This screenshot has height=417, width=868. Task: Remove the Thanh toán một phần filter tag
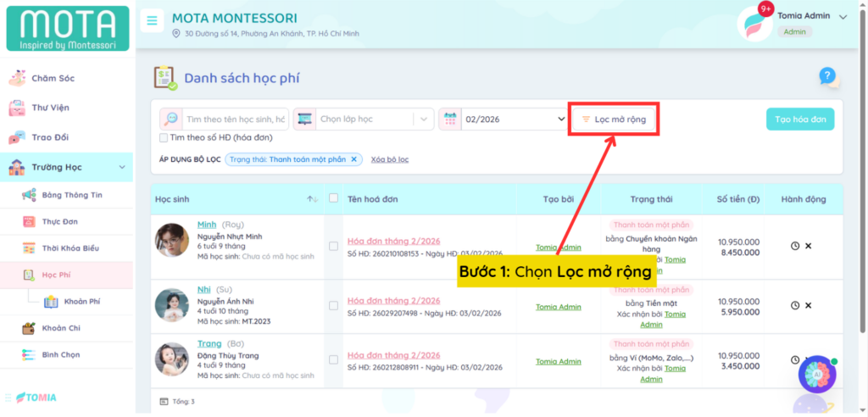click(355, 158)
